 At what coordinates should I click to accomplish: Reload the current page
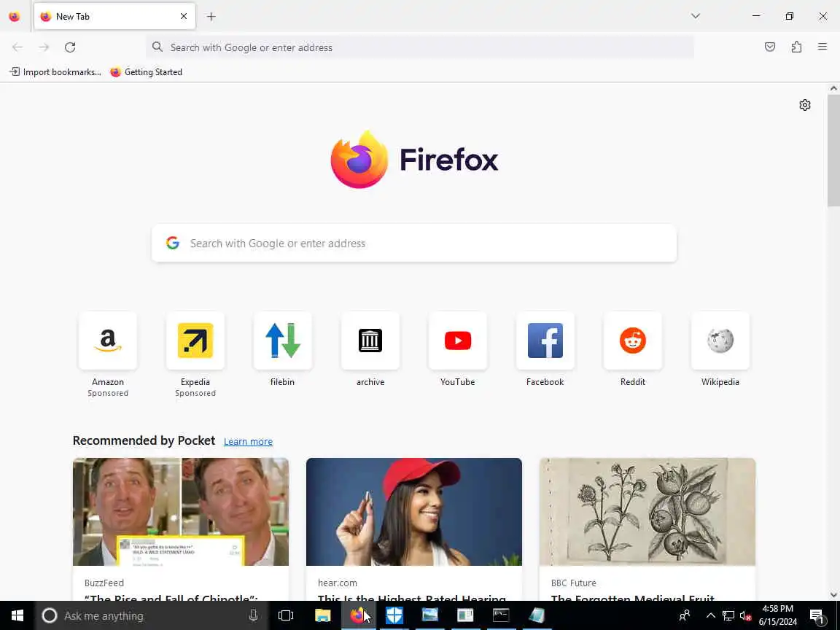pyautogui.click(x=70, y=47)
